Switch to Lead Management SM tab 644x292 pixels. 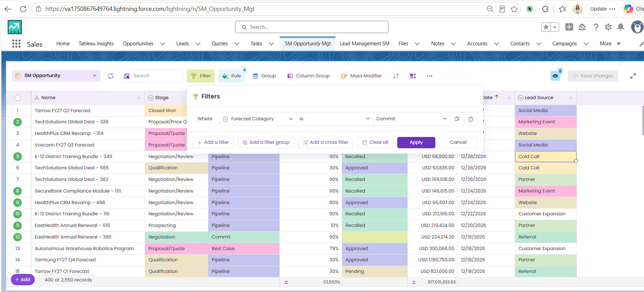(365, 44)
